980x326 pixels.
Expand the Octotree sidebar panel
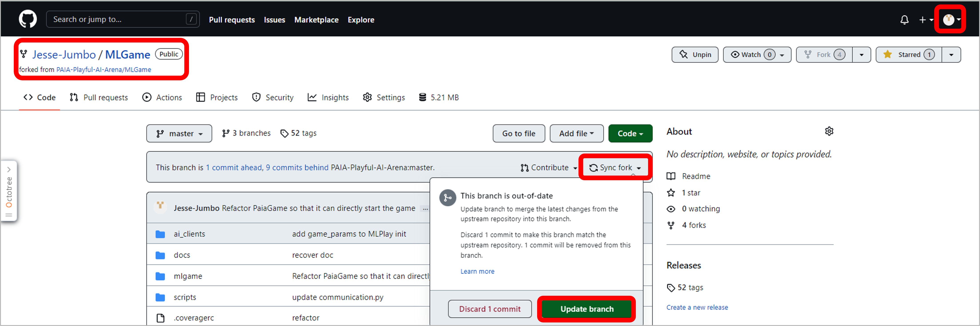point(9,170)
